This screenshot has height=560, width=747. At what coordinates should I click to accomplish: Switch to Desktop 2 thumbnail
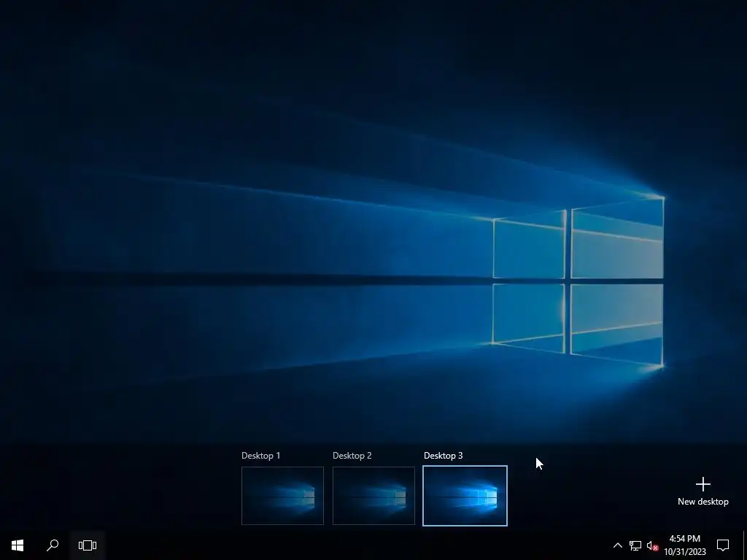pyautogui.click(x=373, y=496)
